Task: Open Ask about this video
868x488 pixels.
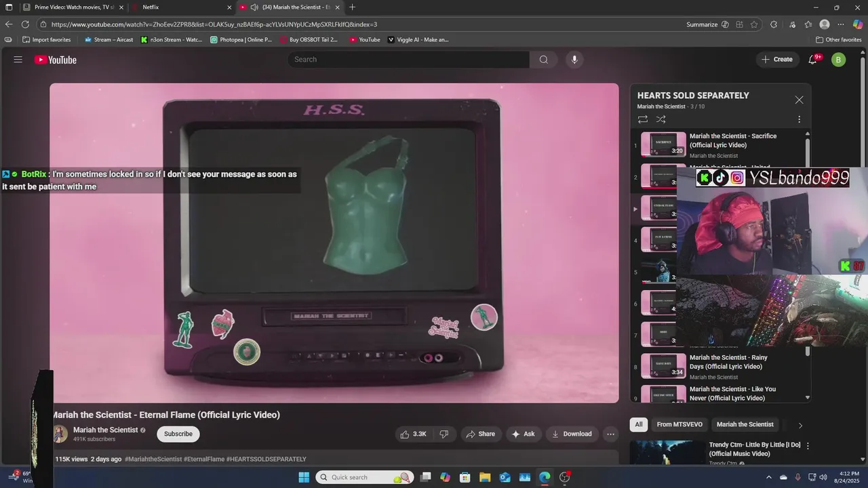Action: [x=523, y=434]
